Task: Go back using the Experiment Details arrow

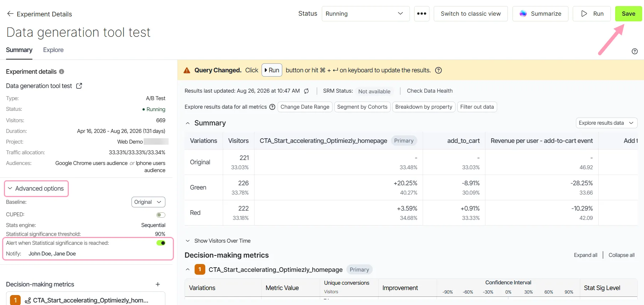Action: click(10, 14)
